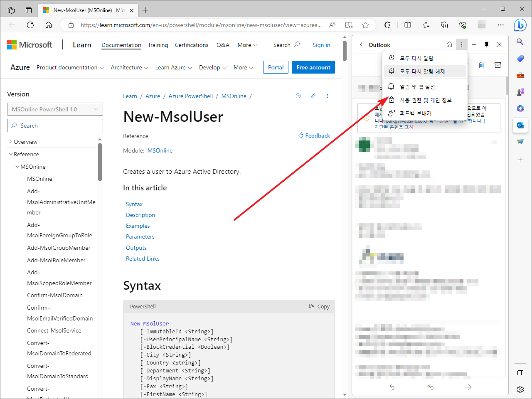Screen dimensions: 532x399
Task: Expand Product documentation dropdown
Action: click(x=70, y=67)
